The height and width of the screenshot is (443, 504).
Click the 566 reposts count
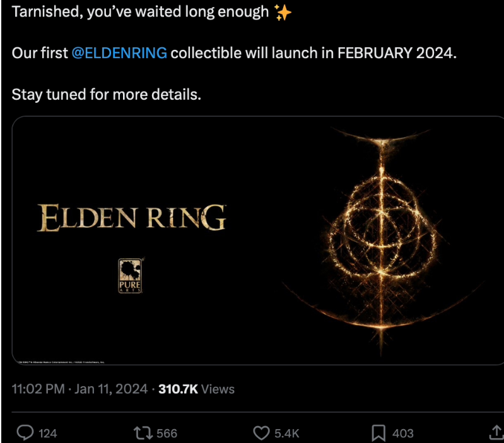click(x=167, y=434)
